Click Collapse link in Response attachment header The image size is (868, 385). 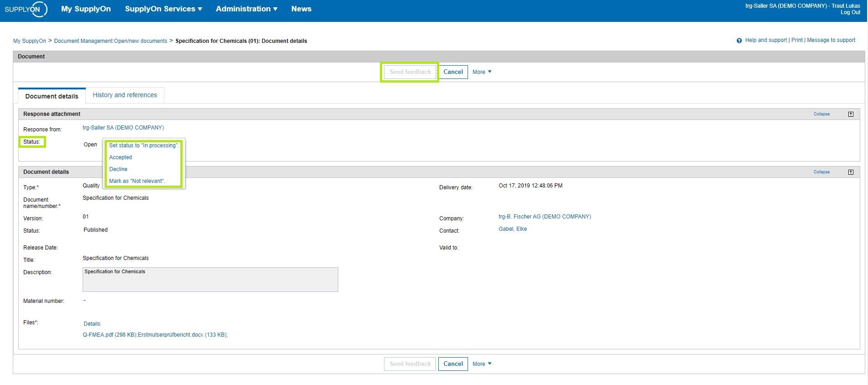pyautogui.click(x=821, y=114)
